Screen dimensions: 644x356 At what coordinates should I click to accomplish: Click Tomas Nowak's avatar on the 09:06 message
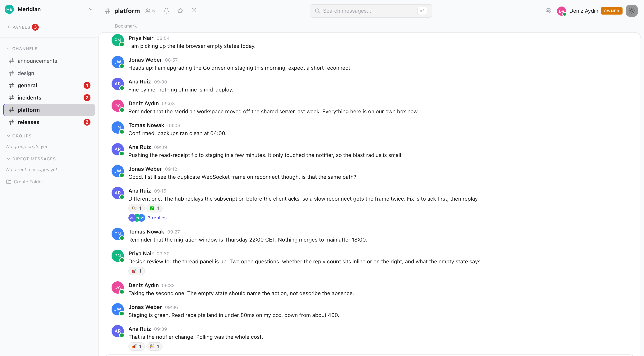(117, 127)
